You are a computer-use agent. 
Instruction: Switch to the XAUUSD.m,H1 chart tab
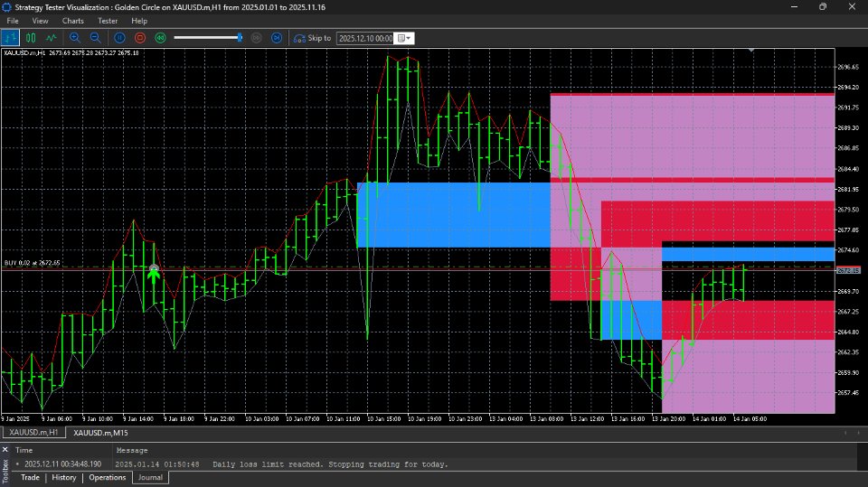click(33, 433)
